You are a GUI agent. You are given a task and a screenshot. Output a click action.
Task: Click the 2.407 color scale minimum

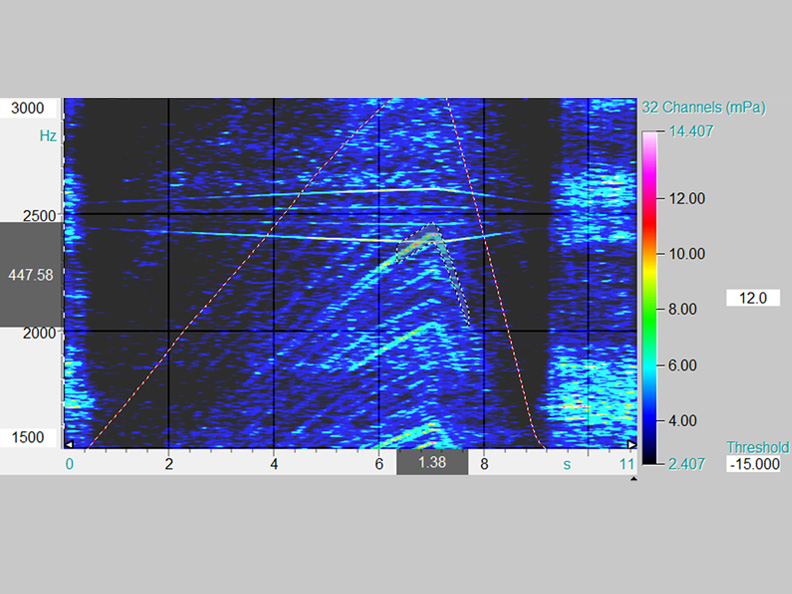coord(687,463)
